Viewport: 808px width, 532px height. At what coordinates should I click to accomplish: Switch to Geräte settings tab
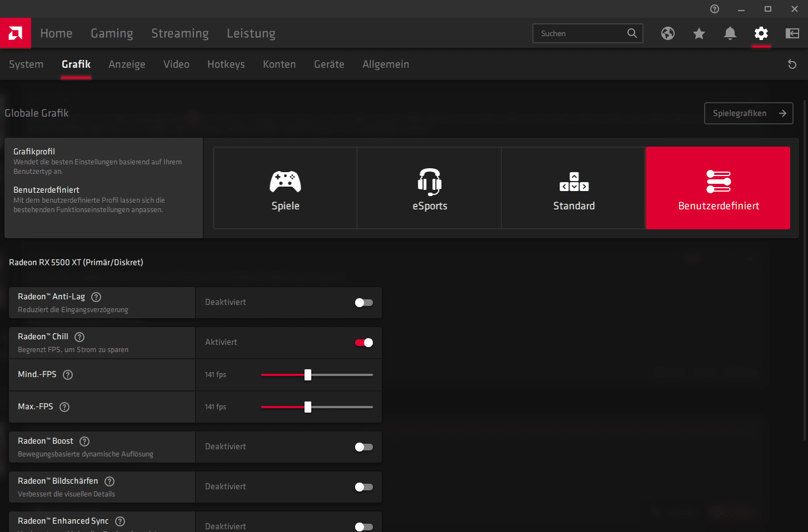tap(329, 64)
